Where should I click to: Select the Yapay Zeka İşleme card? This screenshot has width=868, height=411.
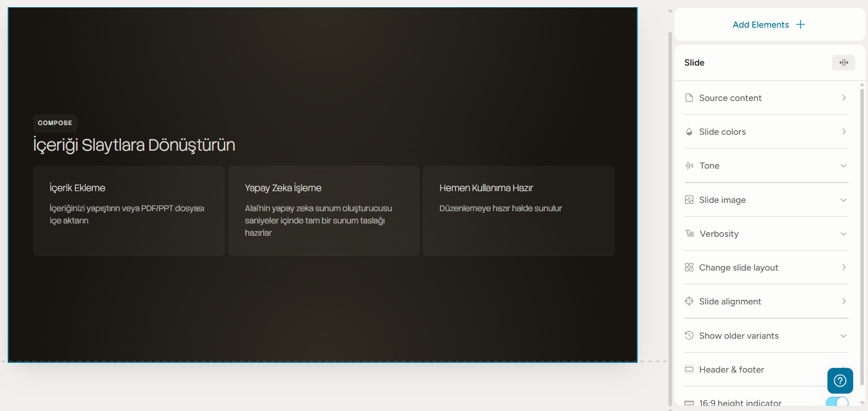323,211
